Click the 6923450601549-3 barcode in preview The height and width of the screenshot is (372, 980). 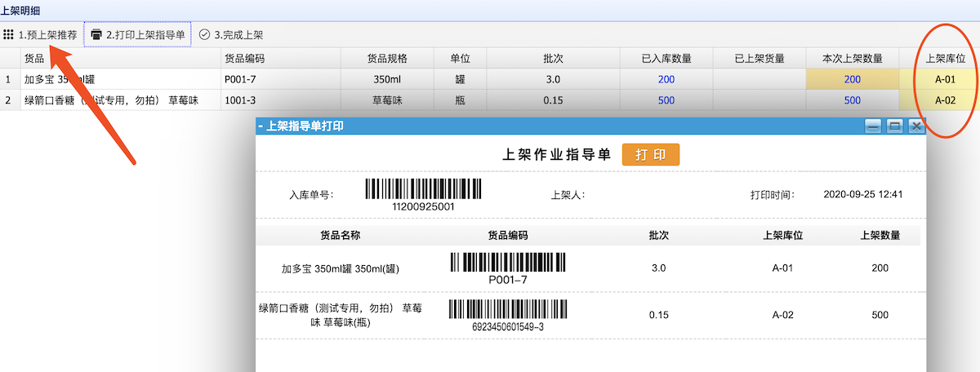[x=508, y=315]
